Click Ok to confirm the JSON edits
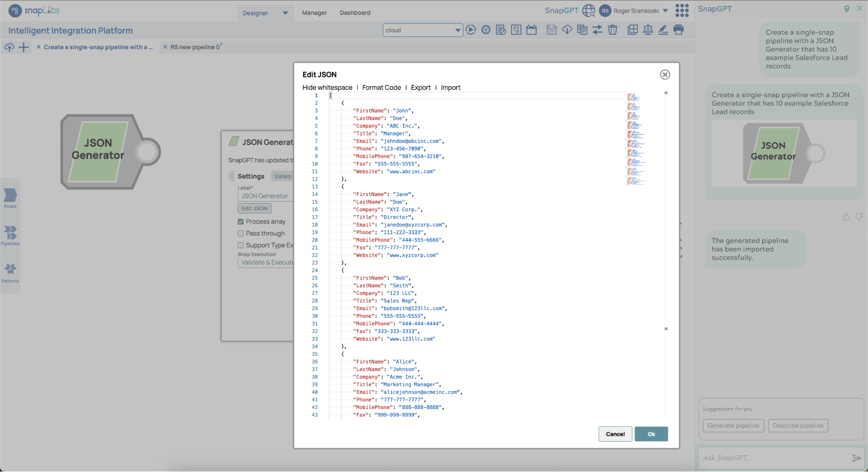Image resolution: width=868 pixels, height=472 pixels. click(651, 434)
